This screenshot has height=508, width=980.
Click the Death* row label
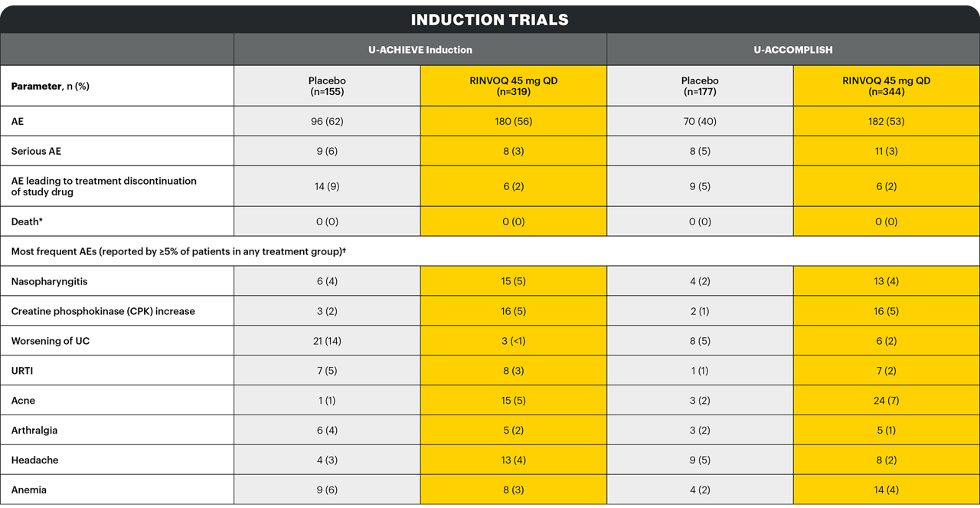click(x=25, y=221)
